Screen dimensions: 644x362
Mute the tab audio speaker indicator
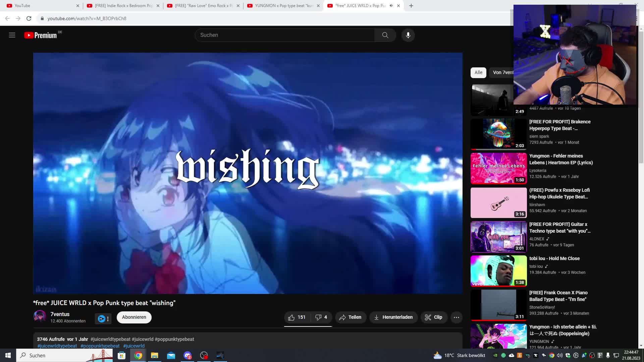coord(391,6)
